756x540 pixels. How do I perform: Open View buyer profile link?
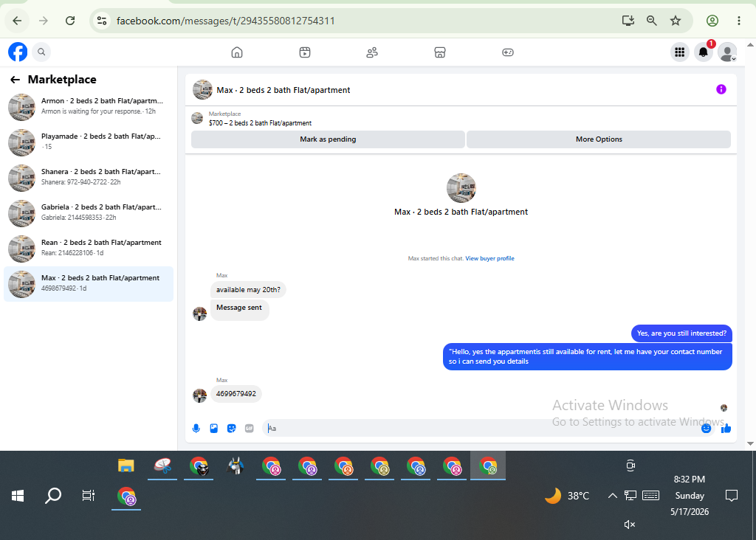(489, 259)
